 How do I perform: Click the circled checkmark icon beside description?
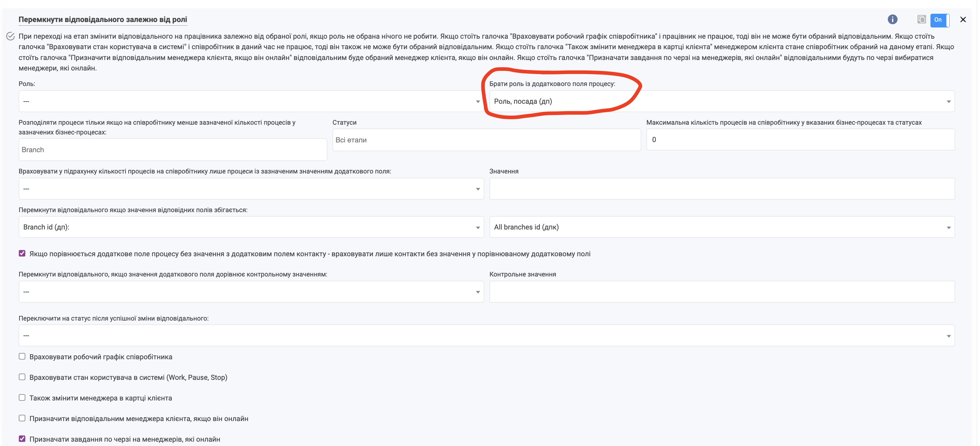(x=10, y=37)
